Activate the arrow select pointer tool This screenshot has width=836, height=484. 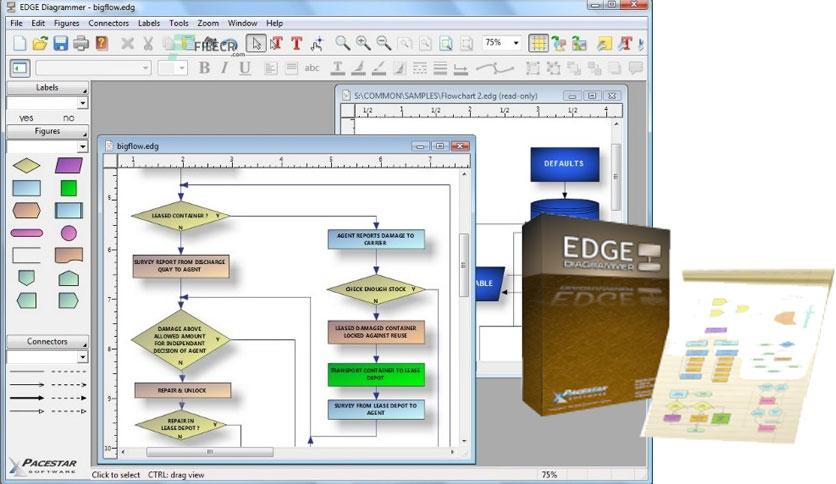coord(256,43)
